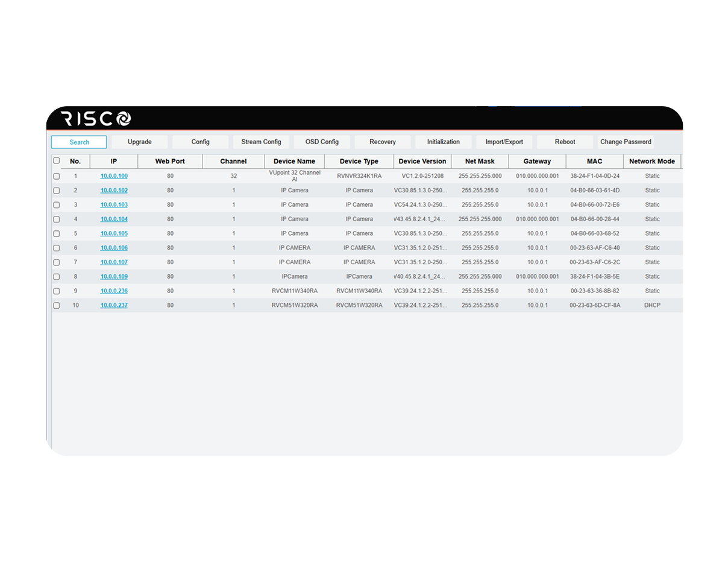Screen dimensions: 728x562
Task: Sort by Device Name column header
Action: [294, 162]
